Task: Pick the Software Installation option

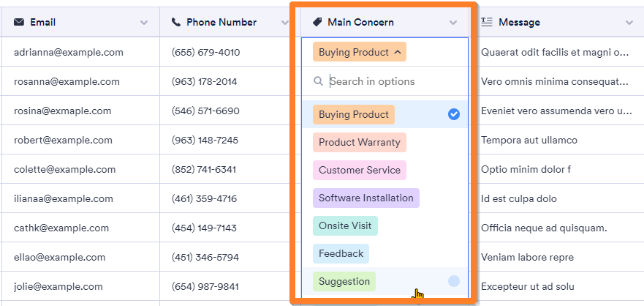Action: [366, 198]
